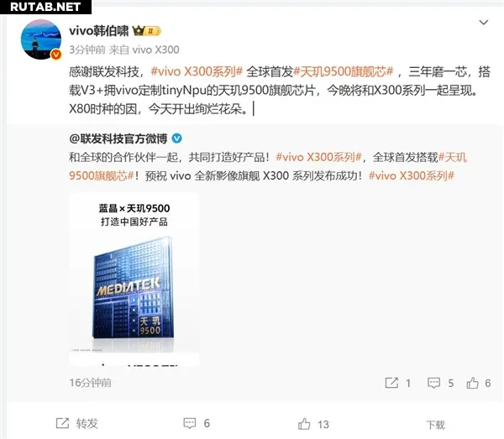This screenshot has height=439, width=504.
Task: Click blue verified badge beside 联发科技官方微博
Action: point(176,138)
